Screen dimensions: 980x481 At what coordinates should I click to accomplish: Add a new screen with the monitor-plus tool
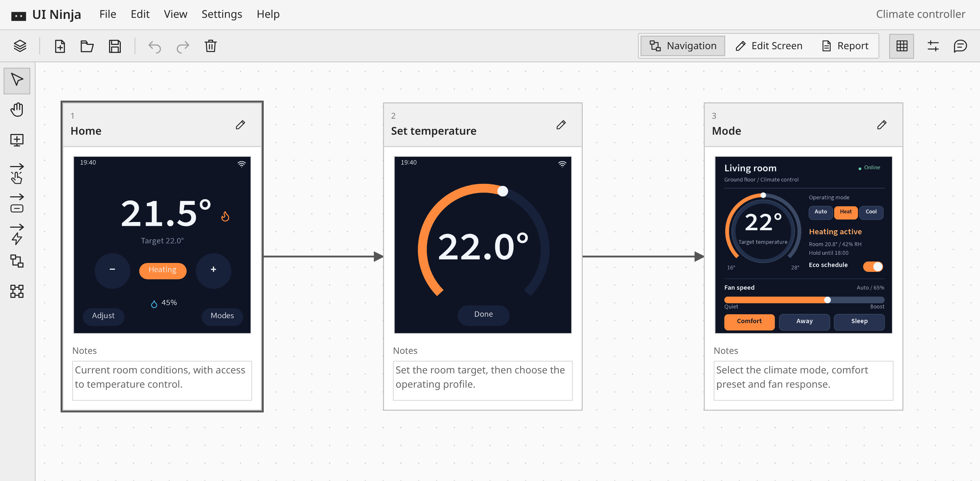[x=17, y=140]
